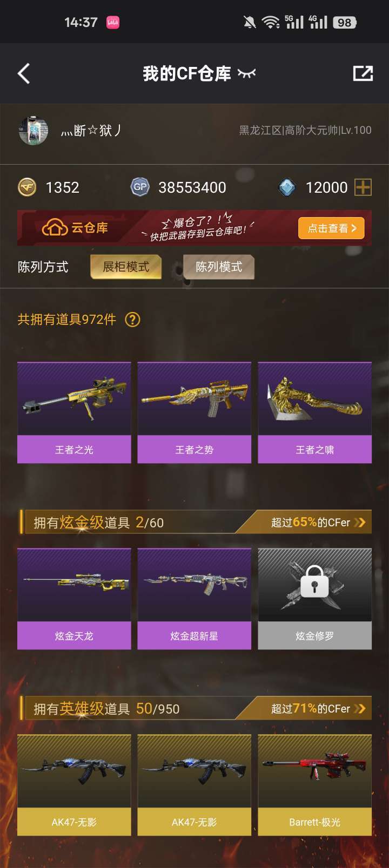Tap the blue diamond currency icon
The height and width of the screenshot is (868, 389).
[x=287, y=187]
